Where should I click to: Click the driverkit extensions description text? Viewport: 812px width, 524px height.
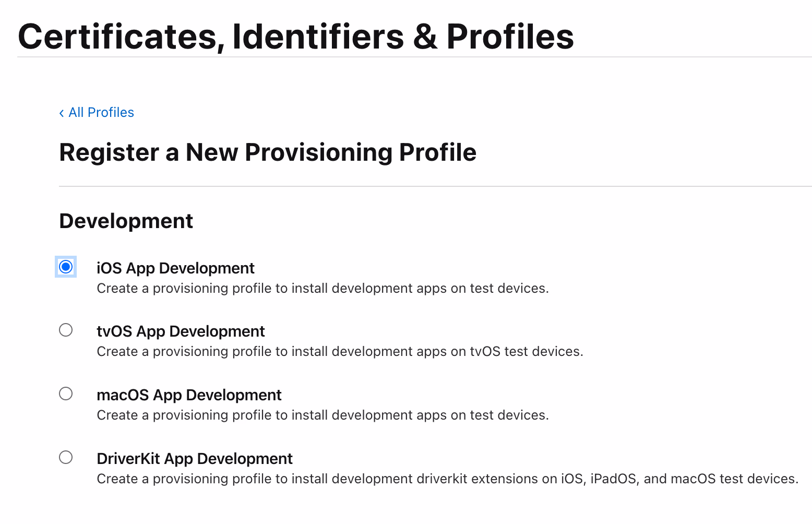coord(447,479)
